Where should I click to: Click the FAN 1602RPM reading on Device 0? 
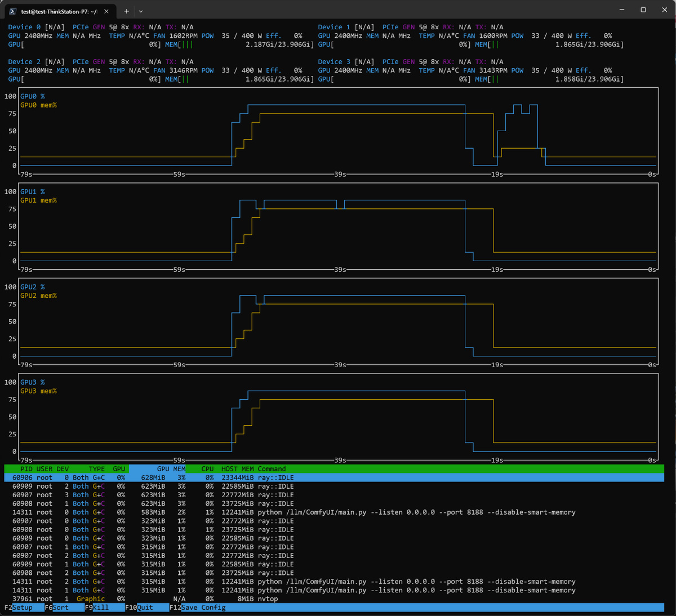[x=175, y=36]
